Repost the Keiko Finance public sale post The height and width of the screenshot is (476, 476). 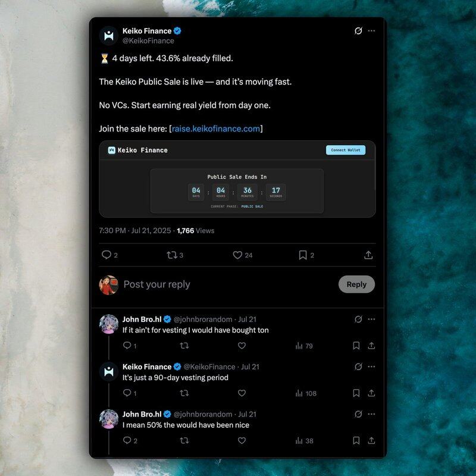click(x=172, y=255)
